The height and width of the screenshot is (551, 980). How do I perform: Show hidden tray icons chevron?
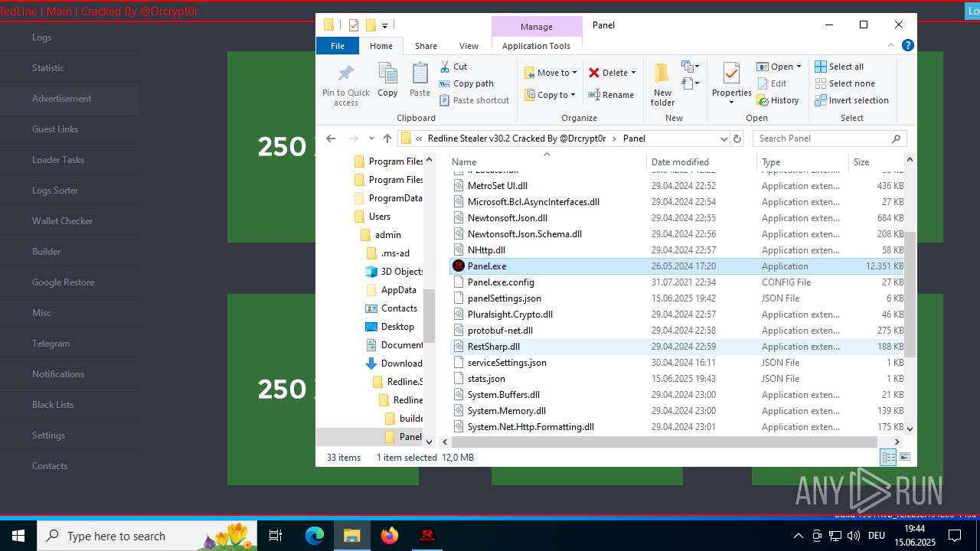(x=798, y=536)
